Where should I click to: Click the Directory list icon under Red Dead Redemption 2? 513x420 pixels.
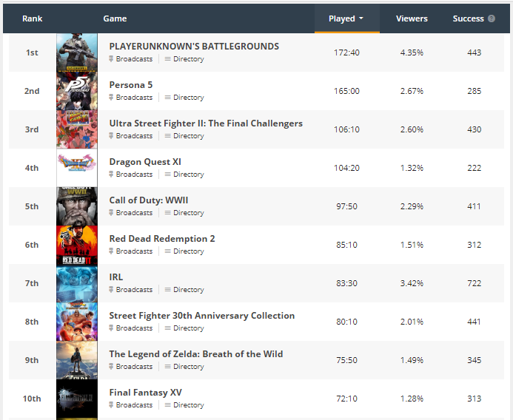[167, 251]
